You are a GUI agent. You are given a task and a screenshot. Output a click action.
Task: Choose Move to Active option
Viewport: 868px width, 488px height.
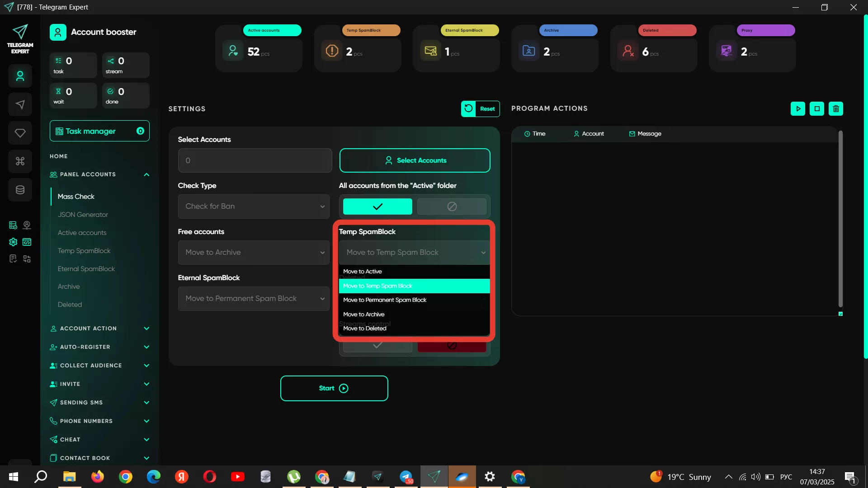point(414,272)
